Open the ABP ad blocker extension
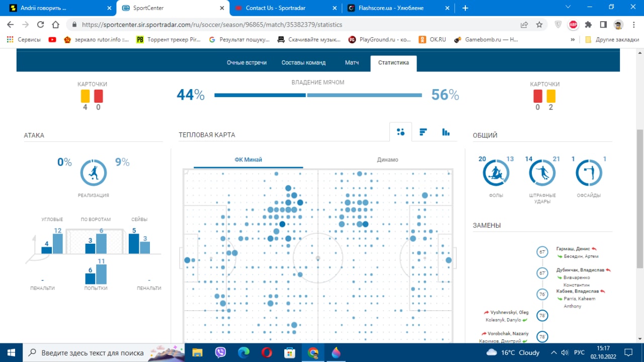644x362 pixels. [573, 25]
